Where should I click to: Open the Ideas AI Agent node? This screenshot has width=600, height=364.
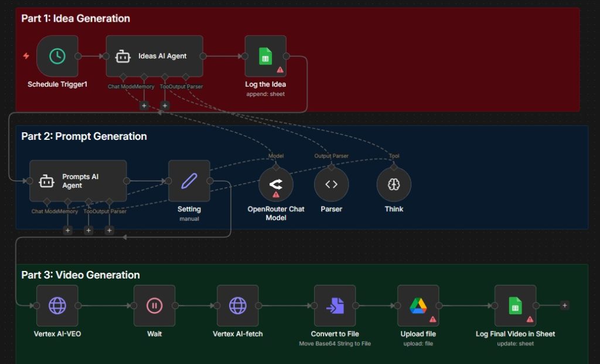point(155,56)
